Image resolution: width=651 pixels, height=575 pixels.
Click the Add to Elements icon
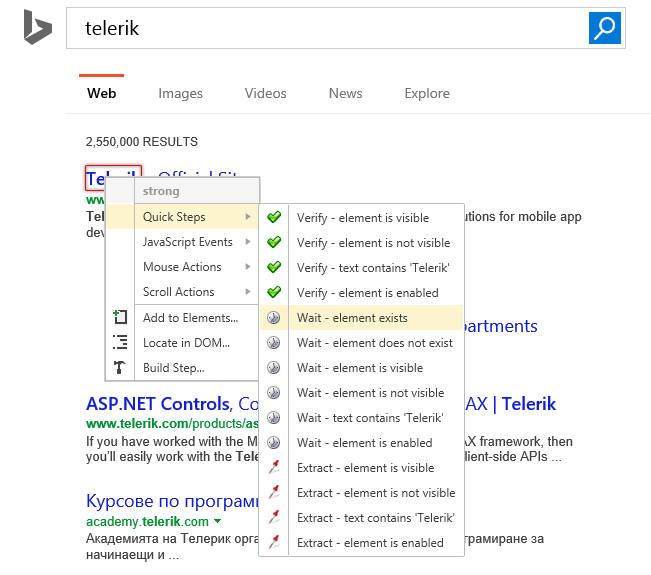[120, 317]
